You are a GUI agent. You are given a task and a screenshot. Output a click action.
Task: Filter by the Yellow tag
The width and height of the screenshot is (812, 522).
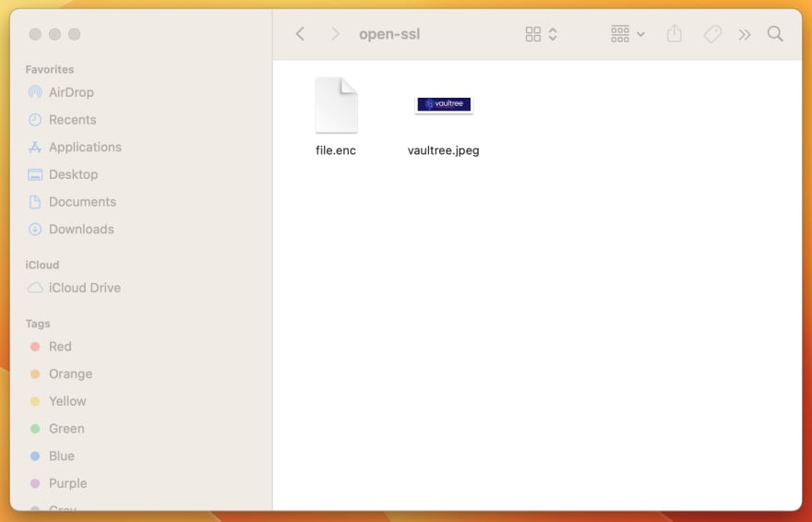pos(67,401)
